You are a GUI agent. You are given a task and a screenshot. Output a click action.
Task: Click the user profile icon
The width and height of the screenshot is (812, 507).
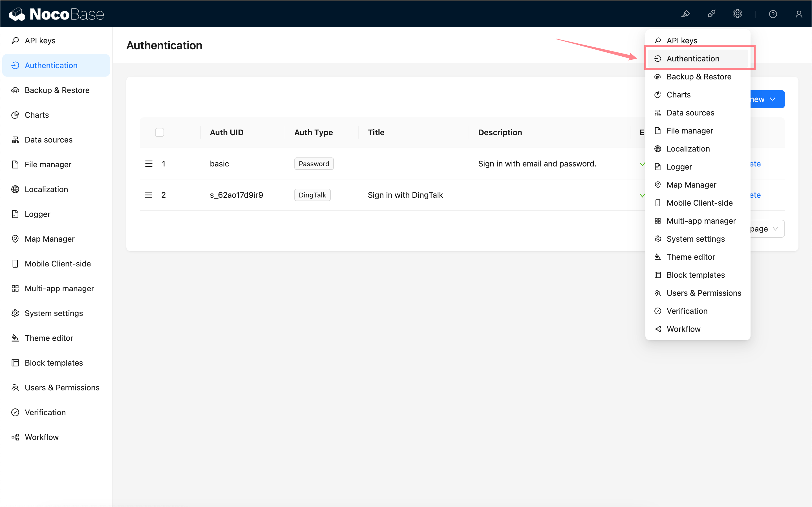click(798, 14)
